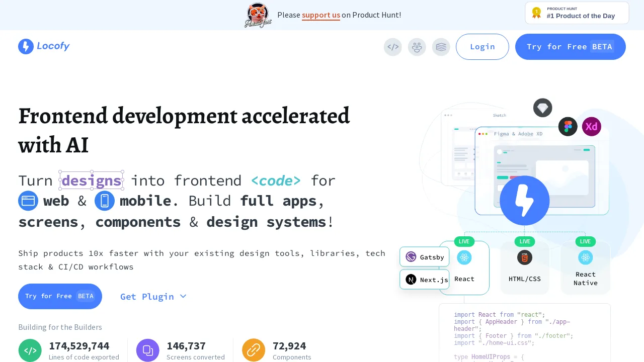This screenshot has width=644, height=362.
Task: Click the large Locofy lightning bolt circle
Action: point(525,201)
